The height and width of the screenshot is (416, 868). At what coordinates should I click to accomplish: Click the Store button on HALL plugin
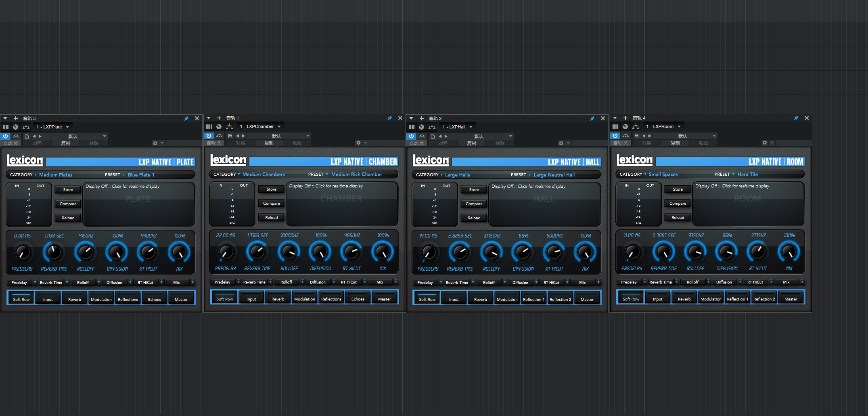[x=473, y=189]
